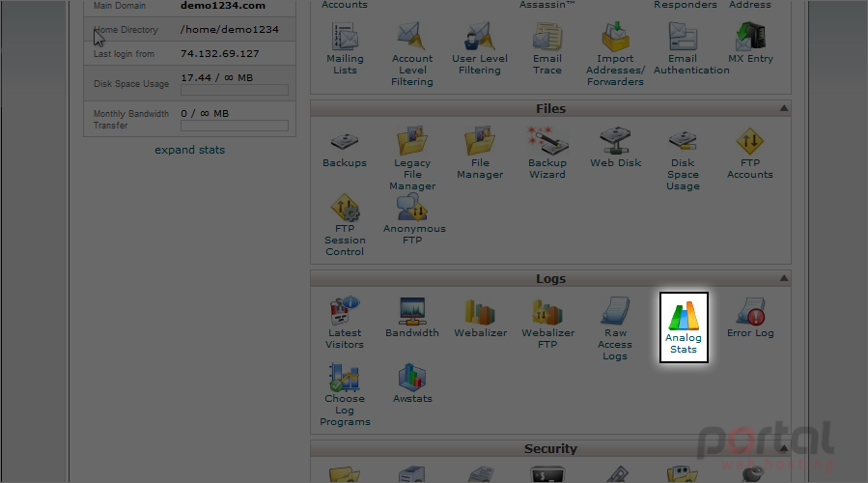Collapse the Security section

coord(784,448)
